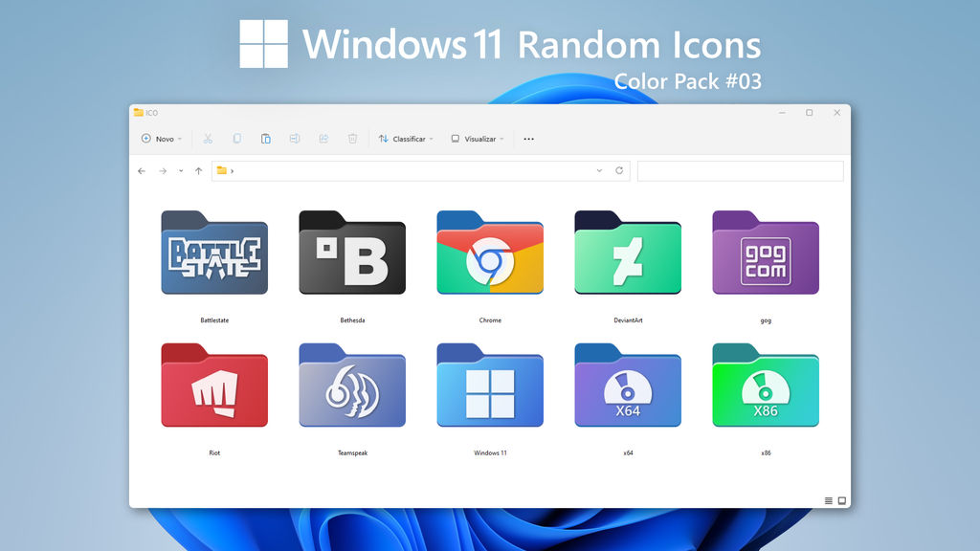Click the search input box
Screen dimensions: 980x551
pyautogui.click(x=740, y=171)
